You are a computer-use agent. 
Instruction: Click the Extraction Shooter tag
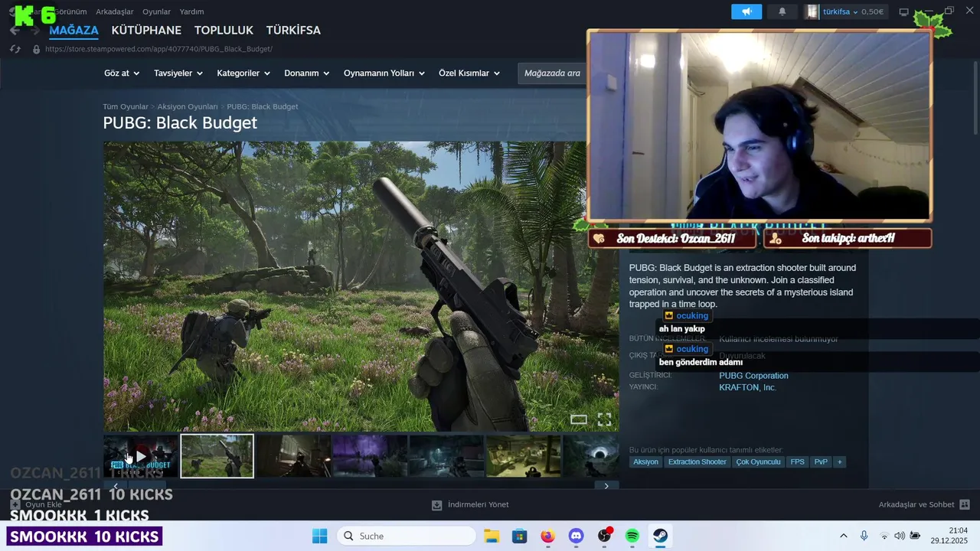(x=697, y=462)
